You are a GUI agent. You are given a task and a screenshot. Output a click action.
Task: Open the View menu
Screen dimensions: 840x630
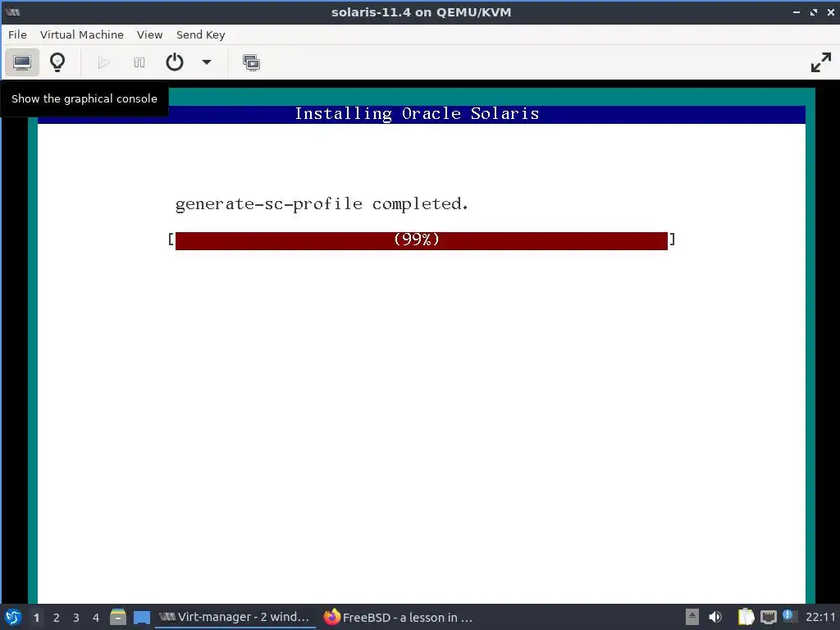(149, 34)
